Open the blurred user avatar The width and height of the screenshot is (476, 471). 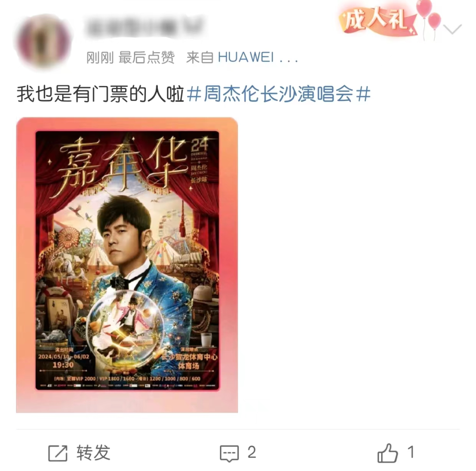[x=43, y=41]
